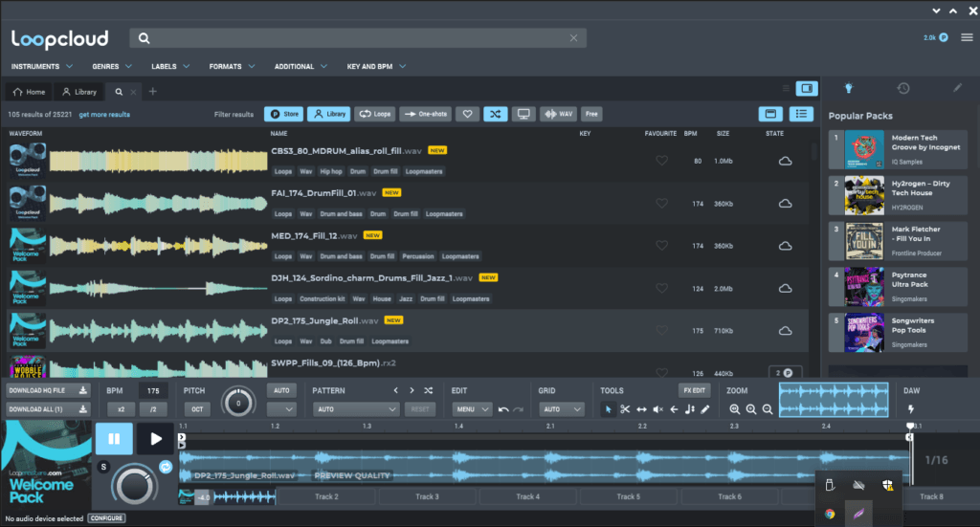Viewport: 980px width, 527px height.
Task: Toggle the favourites heart filter
Action: [467, 114]
